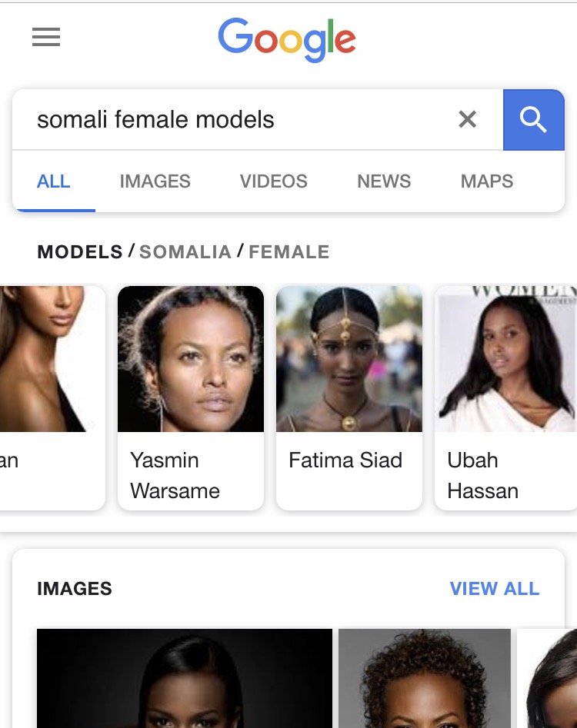
Task: Switch to the IMAGES tab
Action: (155, 181)
